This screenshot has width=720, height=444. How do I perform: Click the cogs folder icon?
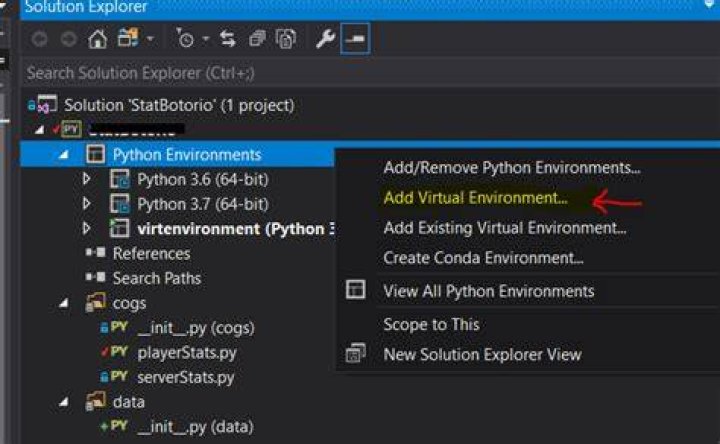click(x=96, y=303)
